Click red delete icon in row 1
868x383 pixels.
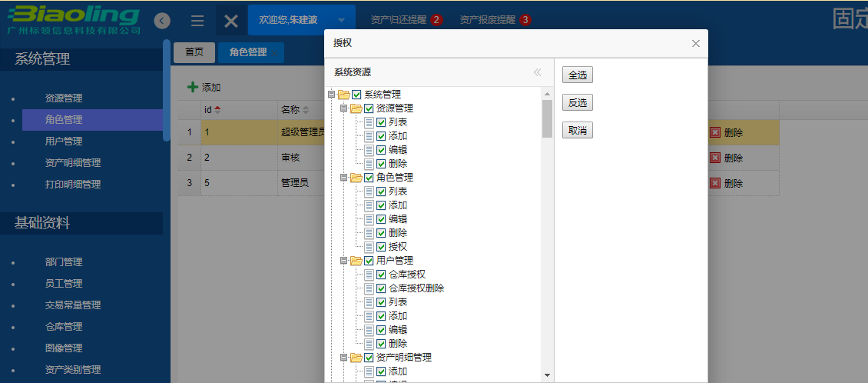coord(715,132)
